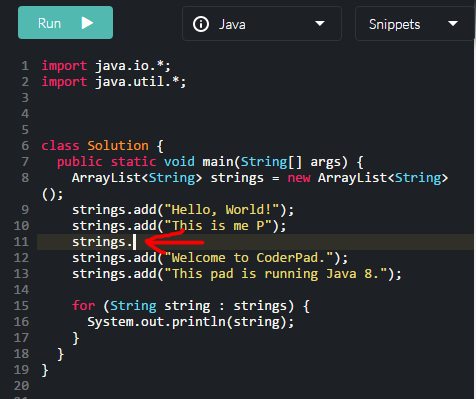Click gutter line number 19
Image resolution: width=476 pixels, height=399 pixels.
point(21,370)
